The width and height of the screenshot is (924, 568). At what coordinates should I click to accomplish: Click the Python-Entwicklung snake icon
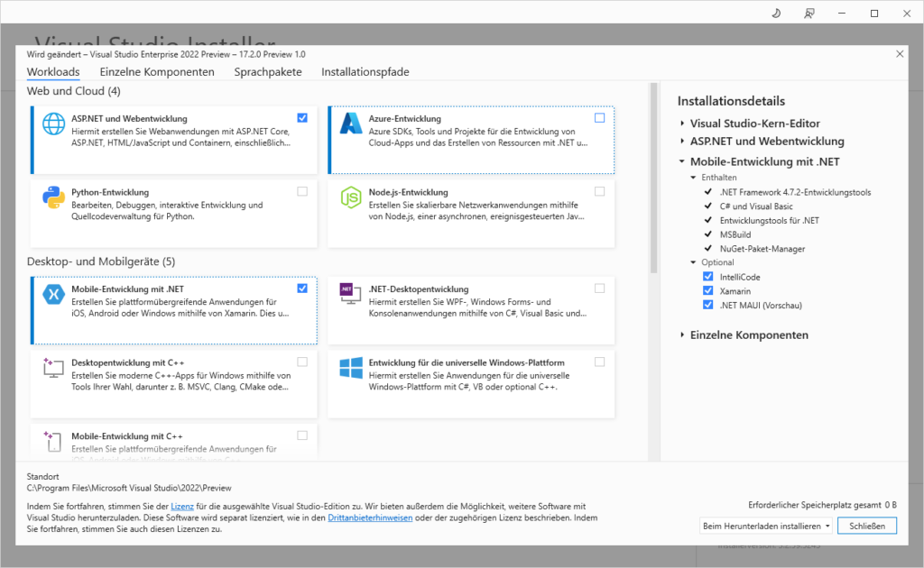(54, 197)
